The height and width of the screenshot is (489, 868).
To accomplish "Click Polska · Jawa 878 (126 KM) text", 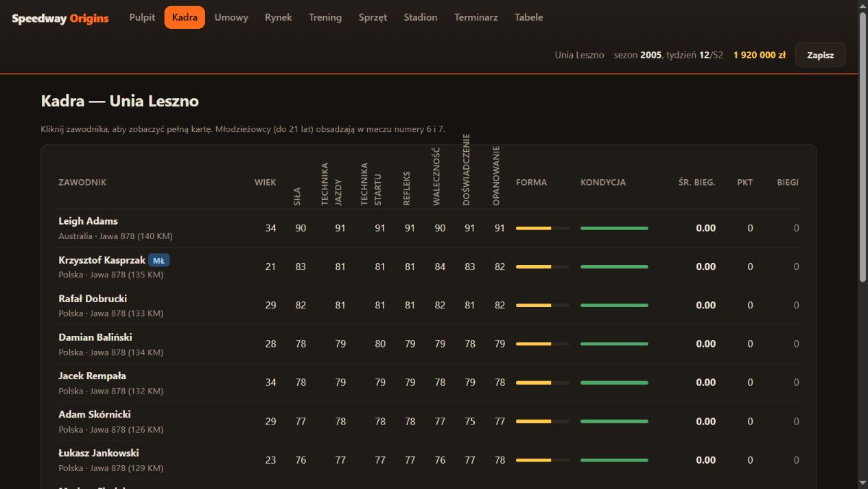I will [110, 430].
